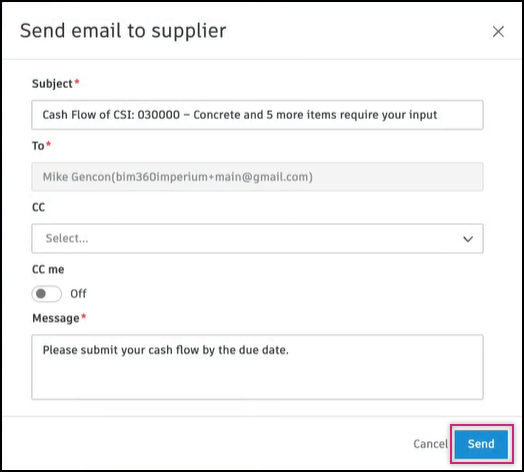
Task: Click the CC field label
Action: tap(38, 208)
